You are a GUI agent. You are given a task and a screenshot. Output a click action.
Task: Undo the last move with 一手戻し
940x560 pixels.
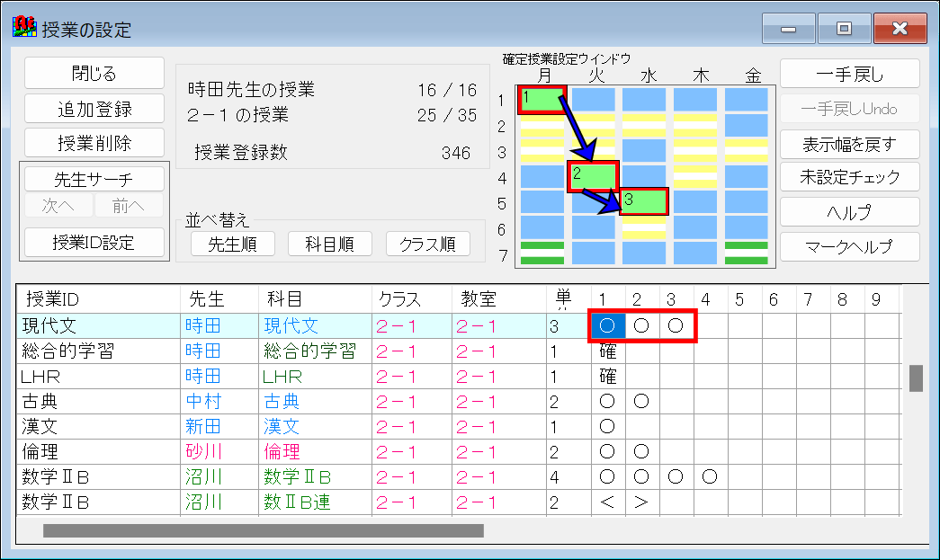coord(849,73)
